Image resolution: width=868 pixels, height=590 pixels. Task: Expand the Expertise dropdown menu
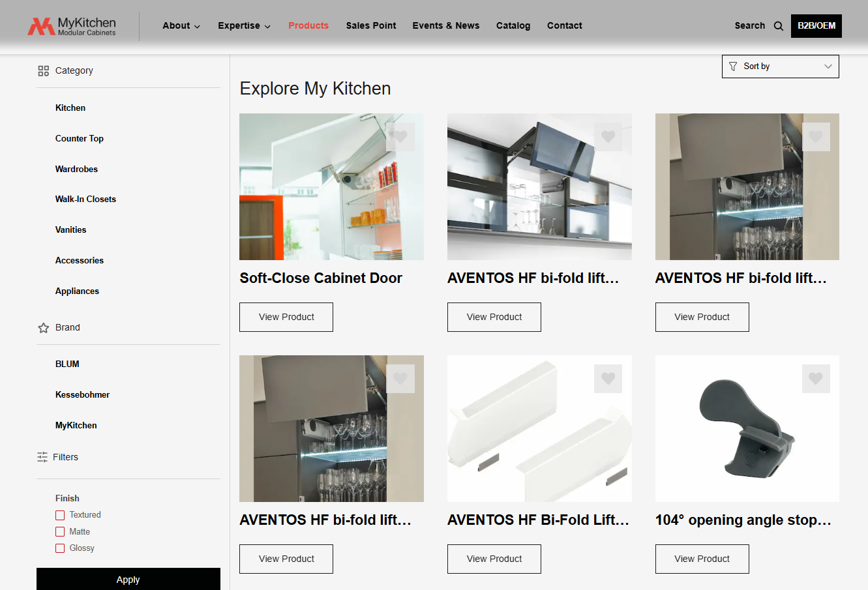click(x=244, y=26)
